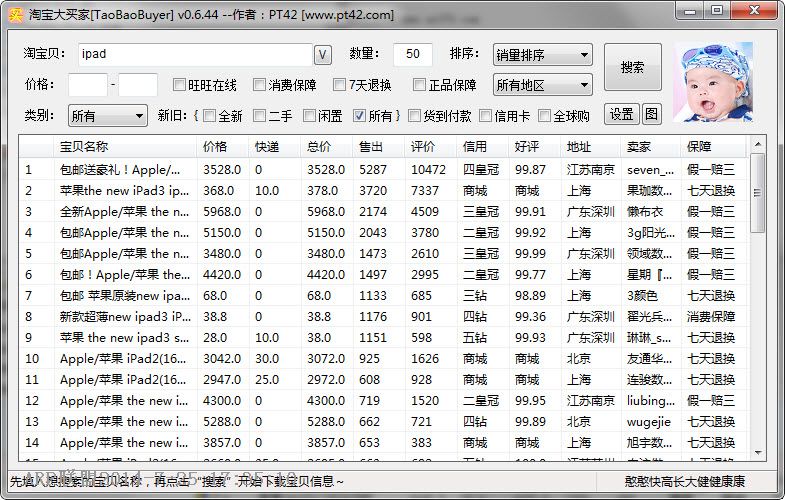Check the 全球购 option
The height and width of the screenshot is (500, 785).
[x=545, y=116]
